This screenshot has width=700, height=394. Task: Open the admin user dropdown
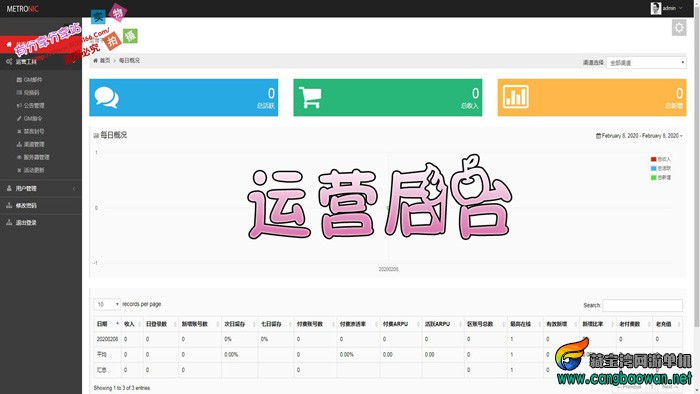[x=667, y=8]
